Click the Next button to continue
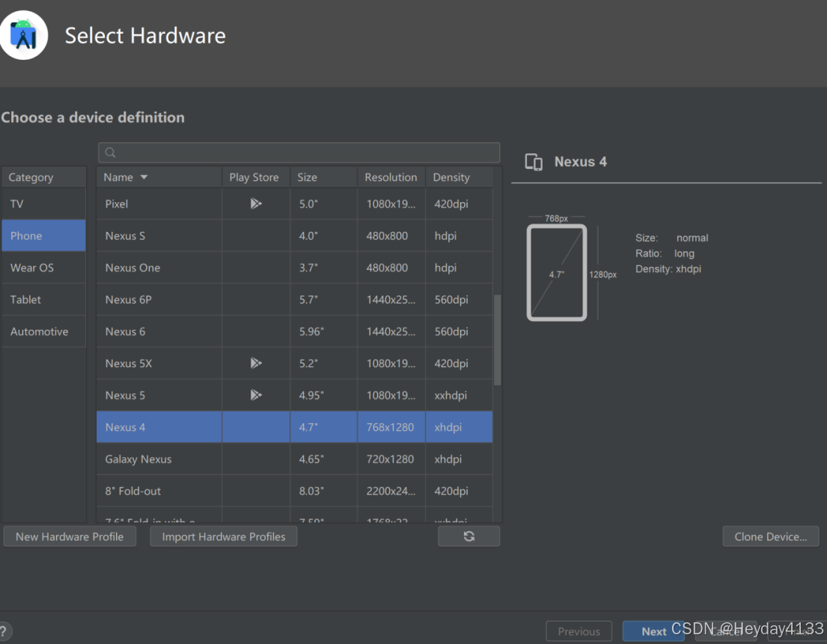This screenshot has height=644, width=827. (x=652, y=631)
